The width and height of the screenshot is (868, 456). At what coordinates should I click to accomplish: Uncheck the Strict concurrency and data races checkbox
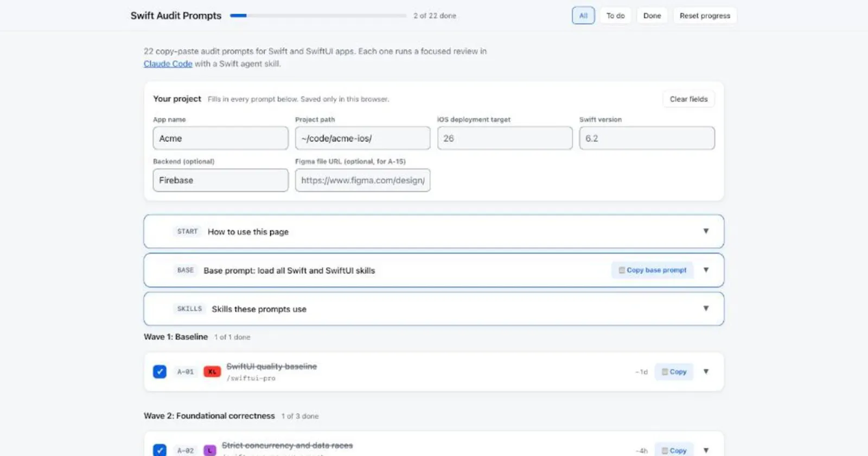tap(159, 450)
